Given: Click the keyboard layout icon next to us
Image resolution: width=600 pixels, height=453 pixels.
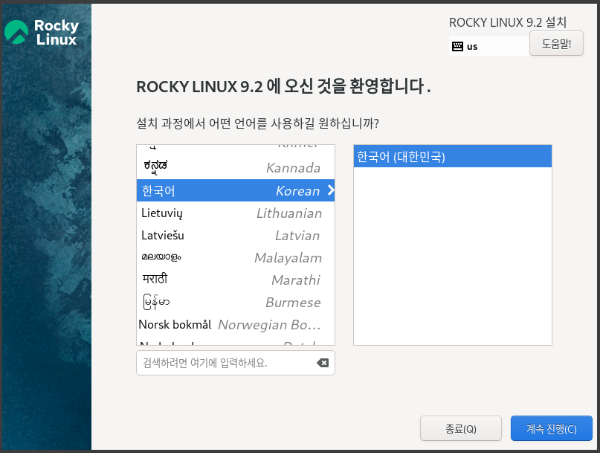Looking at the screenshot, I should [457, 46].
